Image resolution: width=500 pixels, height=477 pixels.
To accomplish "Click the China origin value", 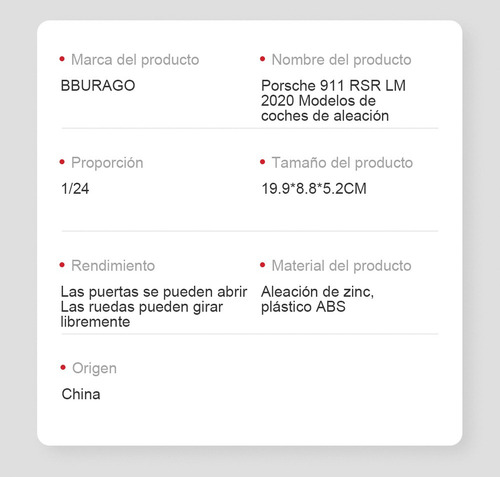I will tap(81, 394).
